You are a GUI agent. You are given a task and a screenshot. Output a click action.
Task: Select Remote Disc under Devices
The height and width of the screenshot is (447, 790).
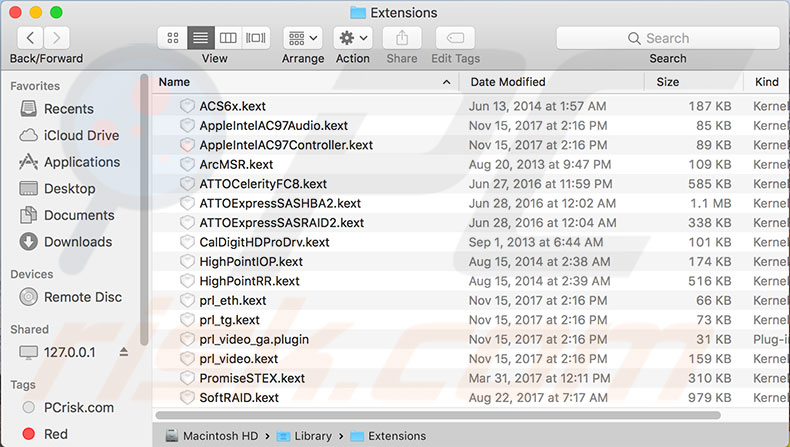[71, 297]
